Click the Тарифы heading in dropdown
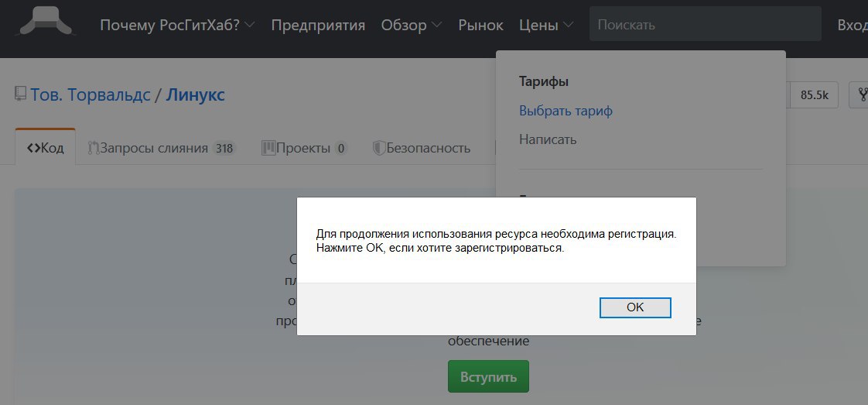The image size is (868, 405). pyautogui.click(x=544, y=82)
